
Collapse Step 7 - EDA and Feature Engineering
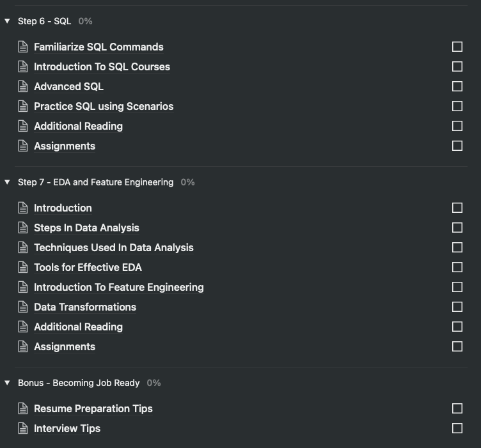coord(7,182)
